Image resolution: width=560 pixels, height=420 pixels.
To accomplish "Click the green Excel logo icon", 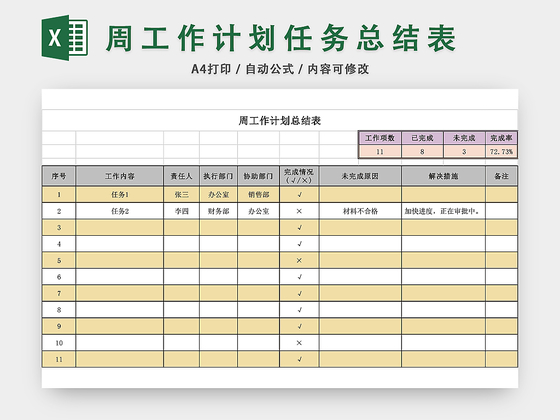I will (x=65, y=38).
